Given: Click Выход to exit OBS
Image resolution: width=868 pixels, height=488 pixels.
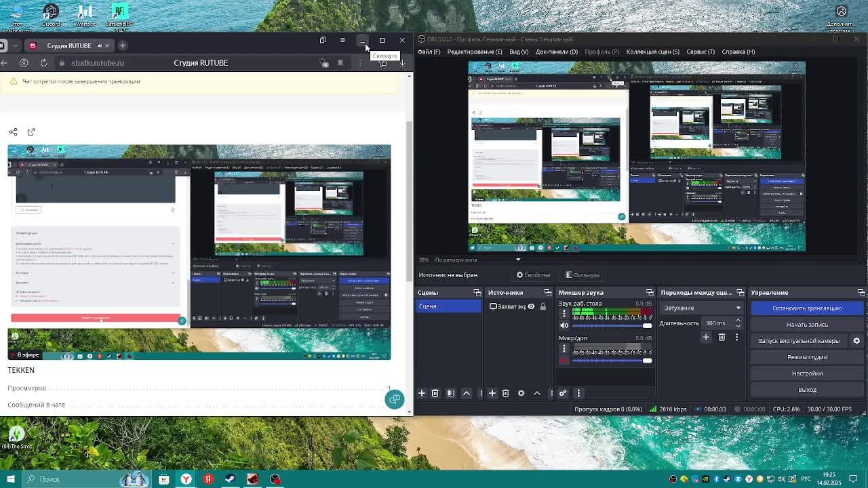Looking at the screenshot, I should point(807,390).
